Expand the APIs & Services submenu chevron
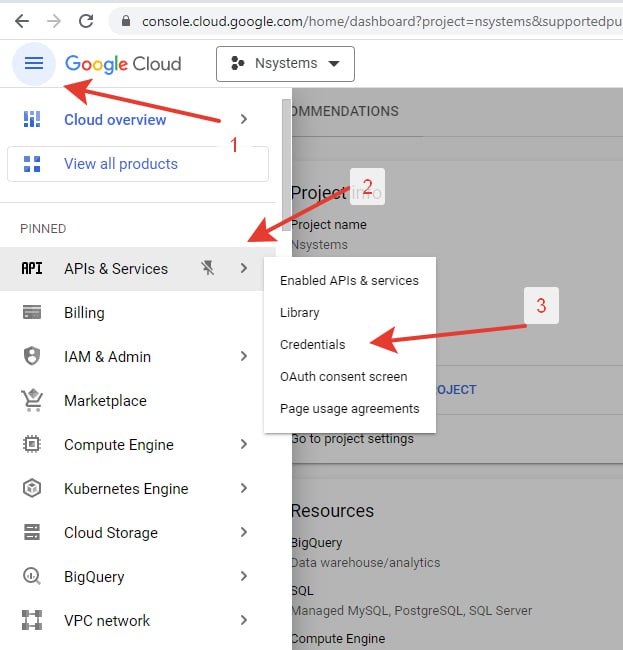 click(244, 268)
